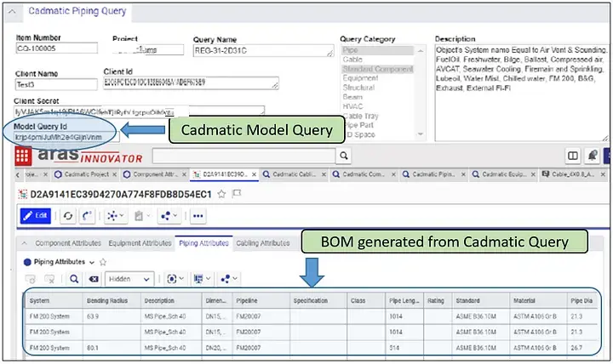The height and width of the screenshot is (364, 613).
Task: Sort grid by Bending Radius column header
Action: tap(112, 301)
